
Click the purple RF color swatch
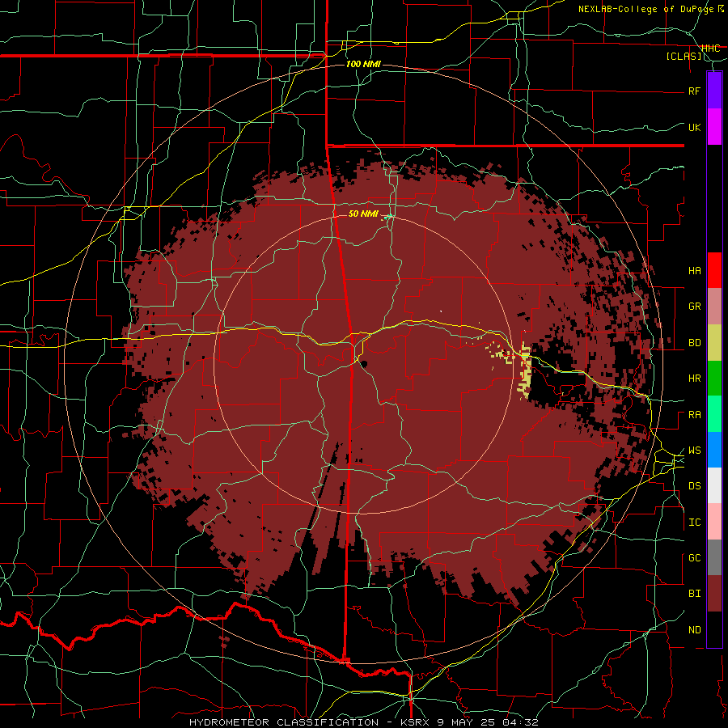[714, 91]
